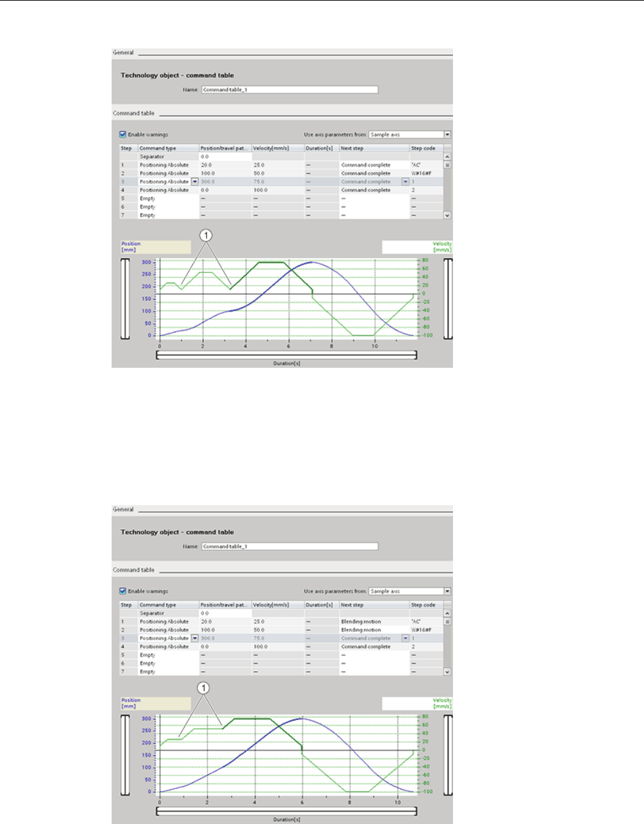Screen dimensions: 644x824
Task: Toggle Enable warnings in the Blending motion panel
Action: (123, 591)
